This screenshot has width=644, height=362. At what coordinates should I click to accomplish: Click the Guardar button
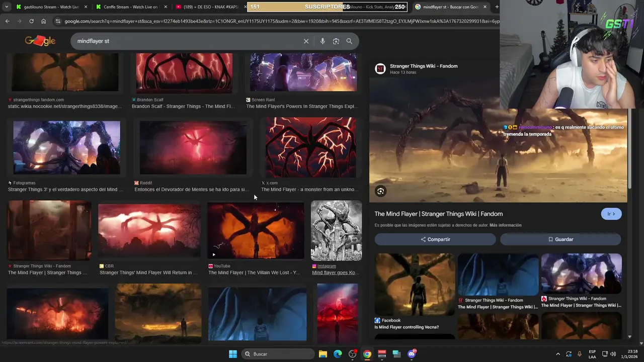point(560,239)
